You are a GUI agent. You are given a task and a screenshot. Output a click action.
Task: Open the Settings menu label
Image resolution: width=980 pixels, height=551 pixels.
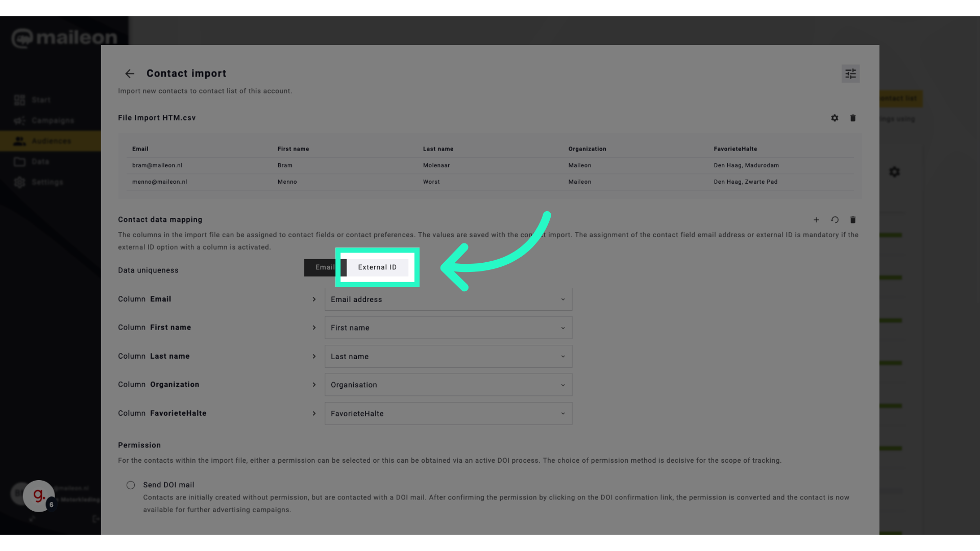pyautogui.click(x=47, y=182)
